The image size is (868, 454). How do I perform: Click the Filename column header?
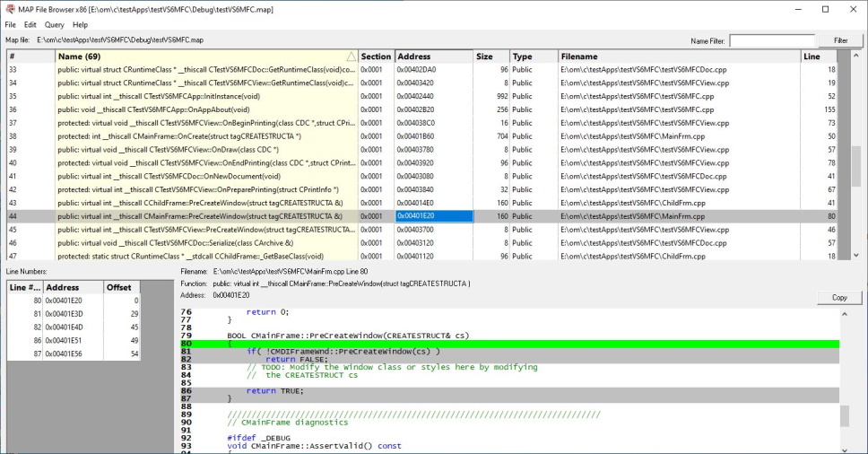pyautogui.click(x=677, y=57)
